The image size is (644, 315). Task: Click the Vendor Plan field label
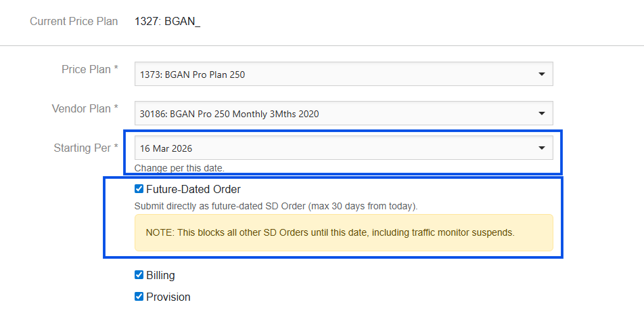pos(85,108)
